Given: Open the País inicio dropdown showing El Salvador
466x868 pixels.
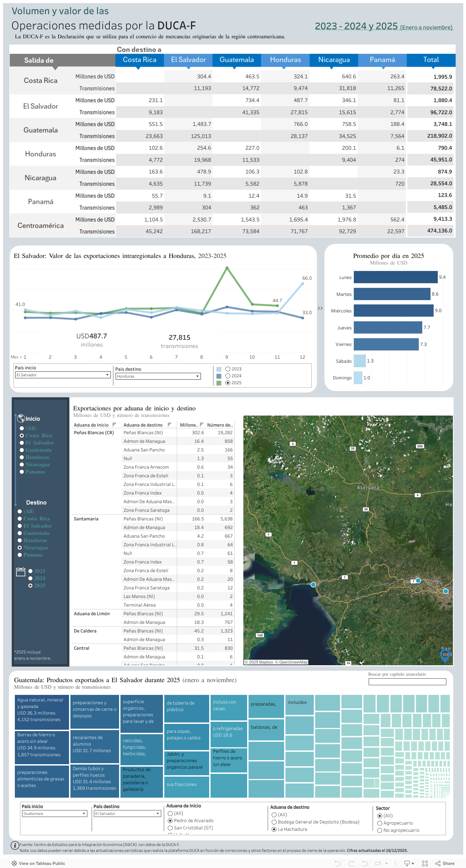Looking at the screenshot, I should (x=62, y=375).
